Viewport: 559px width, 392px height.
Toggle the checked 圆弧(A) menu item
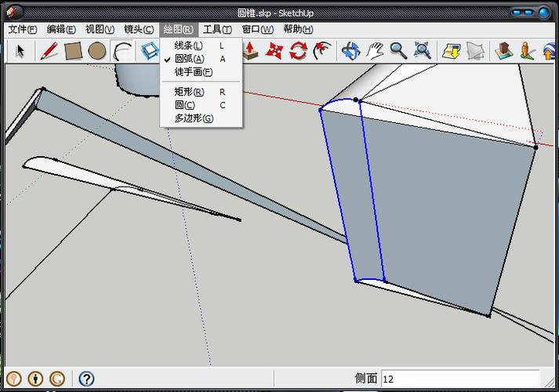click(x=201, y=59)
